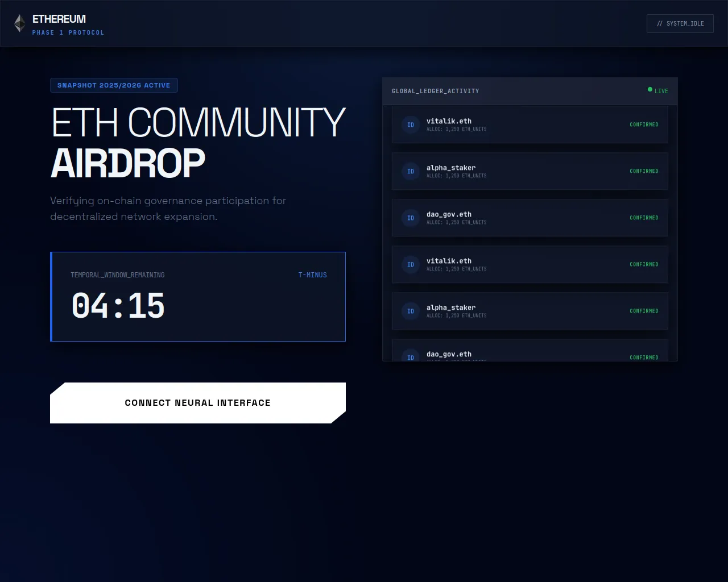Click the T-MINUS label
This screenshot has width=728, height=582.
coord(313,275)
